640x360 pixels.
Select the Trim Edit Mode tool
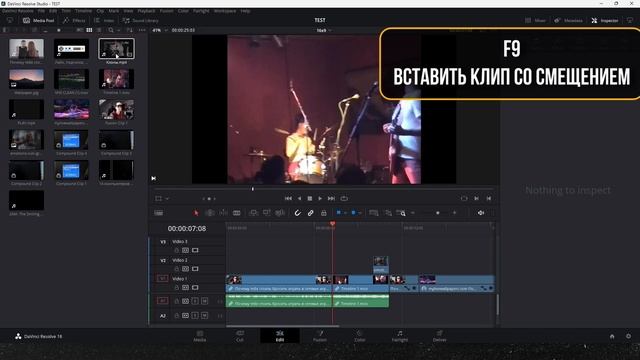(x=210, y=213)
